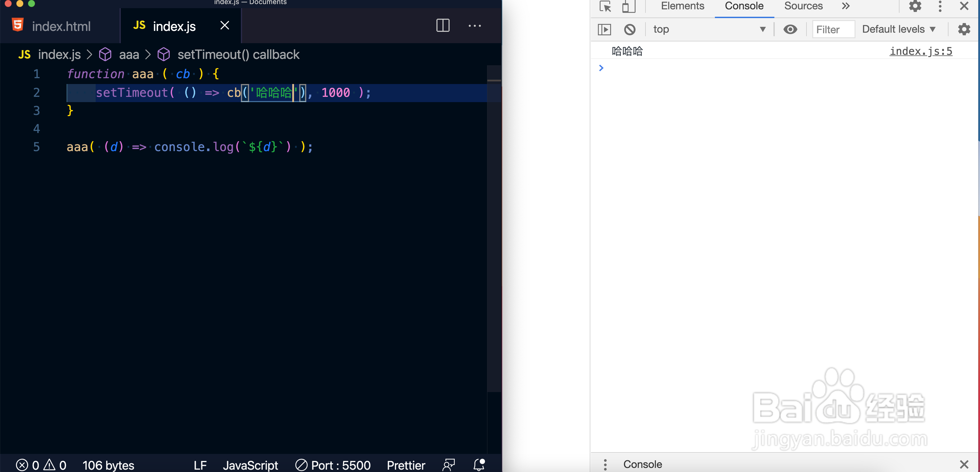Toggle the live expression eye icon
The width and height of the screenshot is (980, 472).
click(x=790, y=29)
